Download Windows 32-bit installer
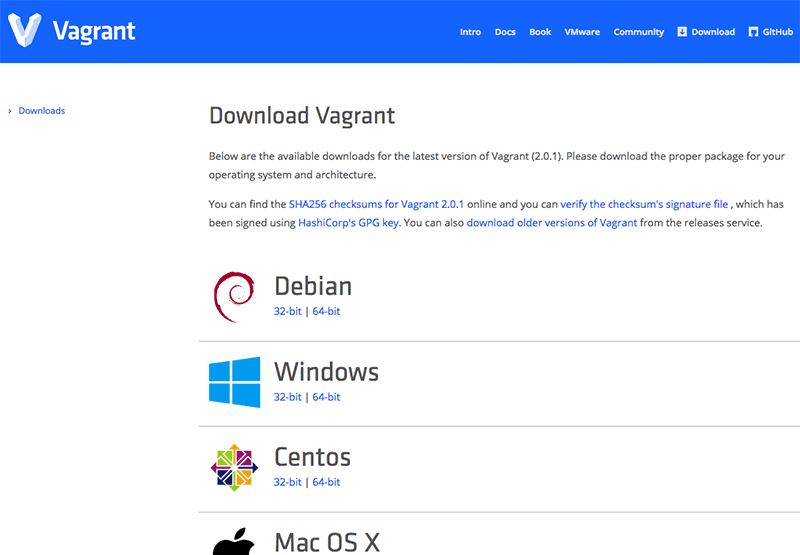800x555 pixels. tap(287, 397)
